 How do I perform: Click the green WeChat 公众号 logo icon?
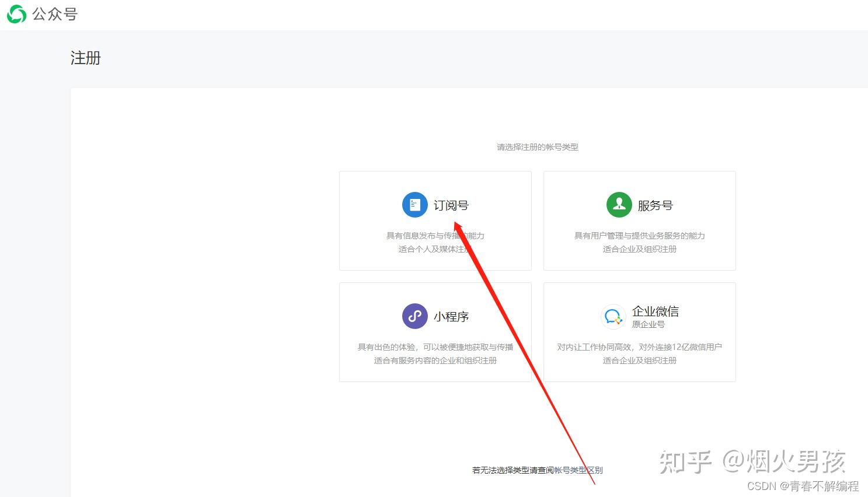pos(16,14)
